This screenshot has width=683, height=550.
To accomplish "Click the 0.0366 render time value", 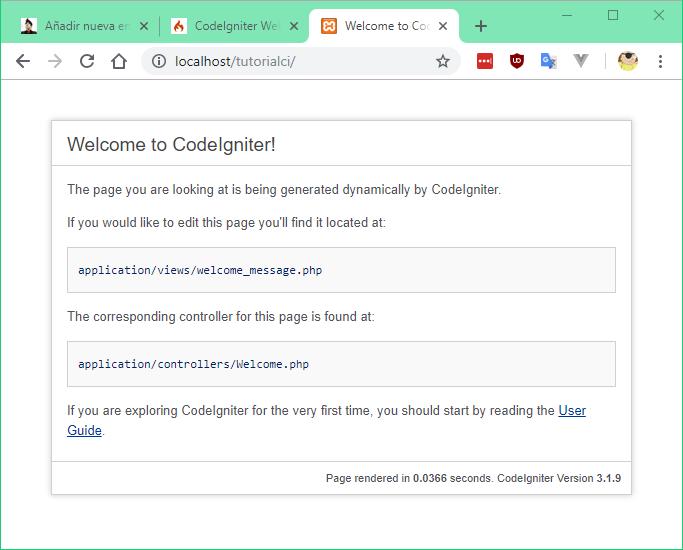I will coord(430,478).
